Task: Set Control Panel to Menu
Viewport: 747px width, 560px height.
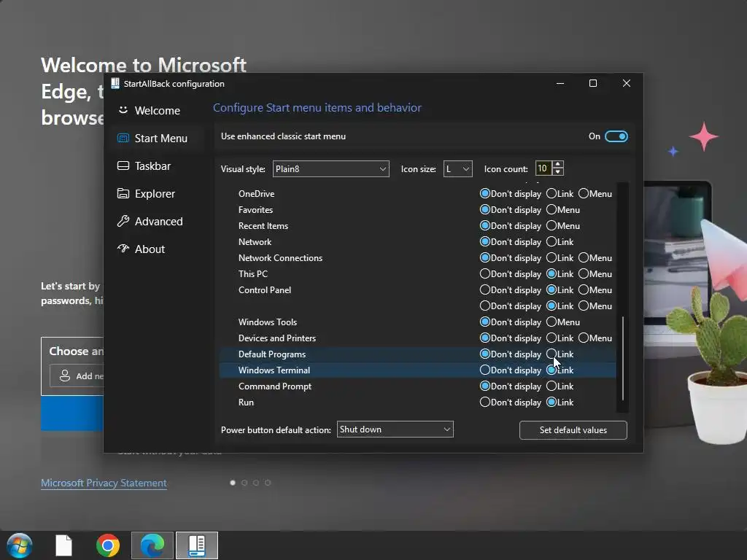Action: 584,290
